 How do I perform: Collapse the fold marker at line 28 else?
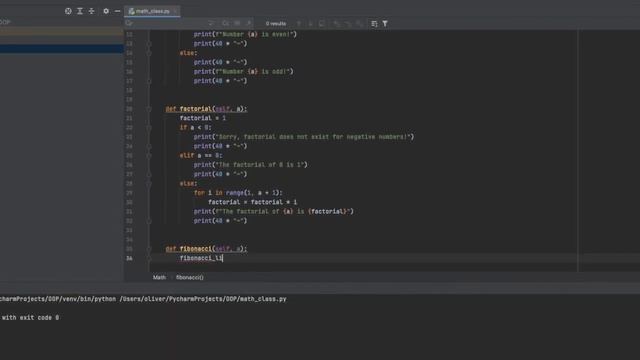pyautogui.click(x=149, y=184)
